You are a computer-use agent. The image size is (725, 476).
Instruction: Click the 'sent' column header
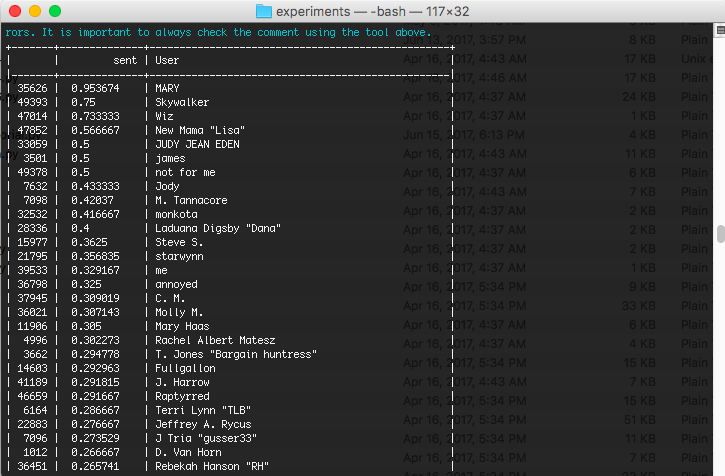(125, 61)
